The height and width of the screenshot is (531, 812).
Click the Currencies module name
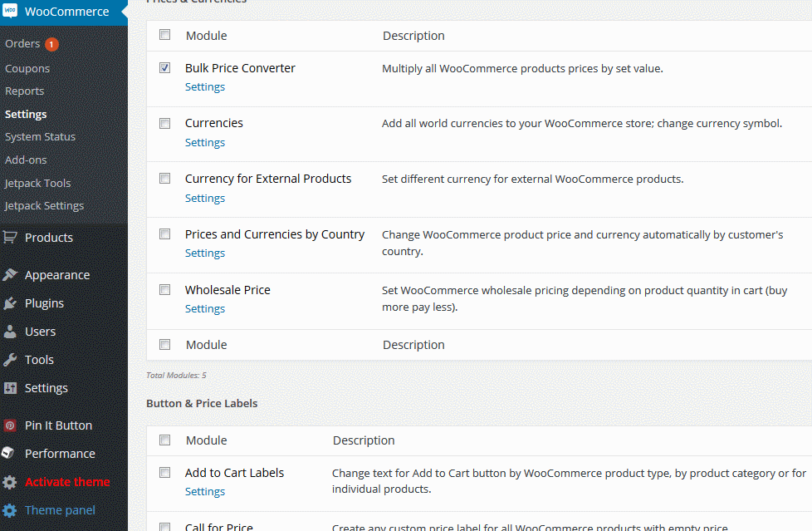pos(214,123)
